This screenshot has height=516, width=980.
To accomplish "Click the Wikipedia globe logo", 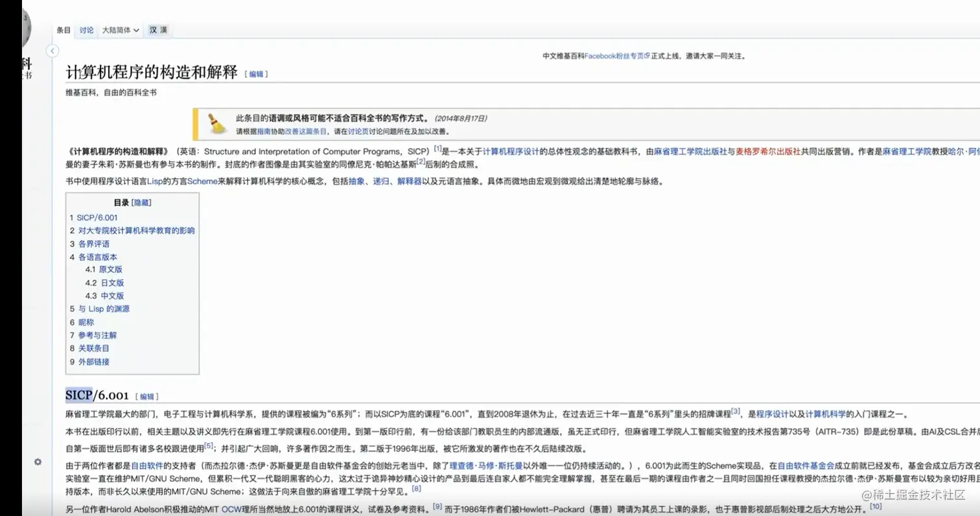I will coord(26,29).
